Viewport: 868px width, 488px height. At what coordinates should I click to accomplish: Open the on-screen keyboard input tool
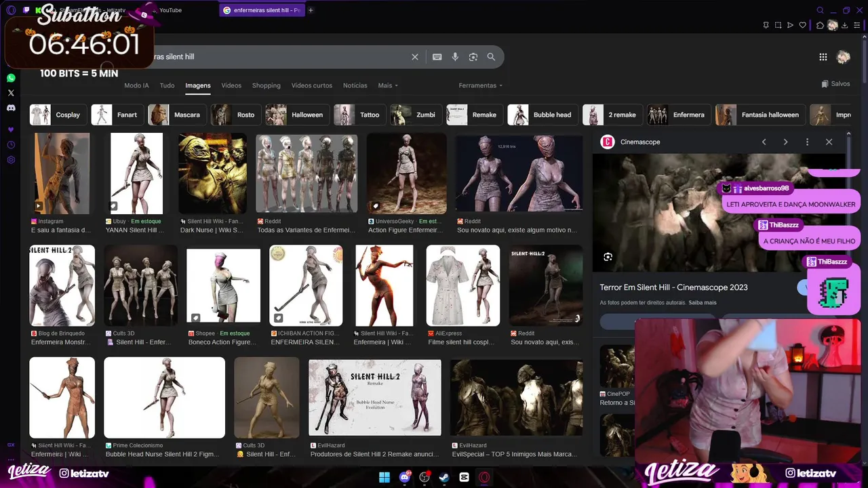click(437, 57)
